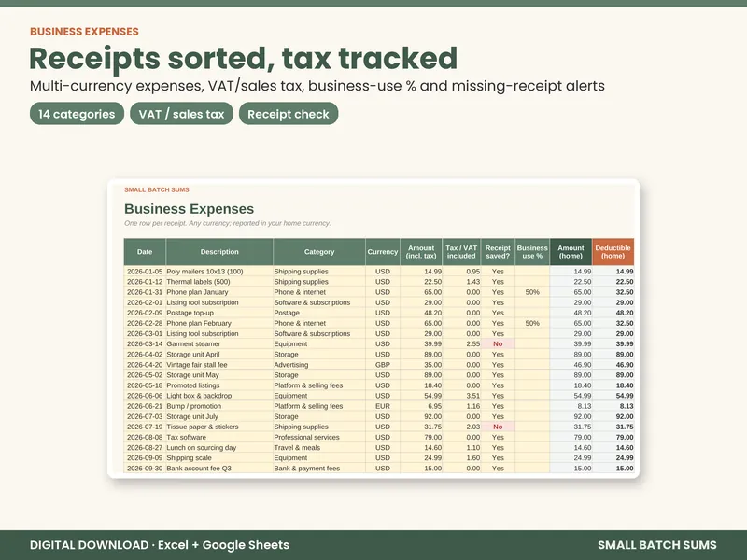Click the 'Business Expenses' sheet title
Screen dimensions: 747x560
[x=190, y=208]
